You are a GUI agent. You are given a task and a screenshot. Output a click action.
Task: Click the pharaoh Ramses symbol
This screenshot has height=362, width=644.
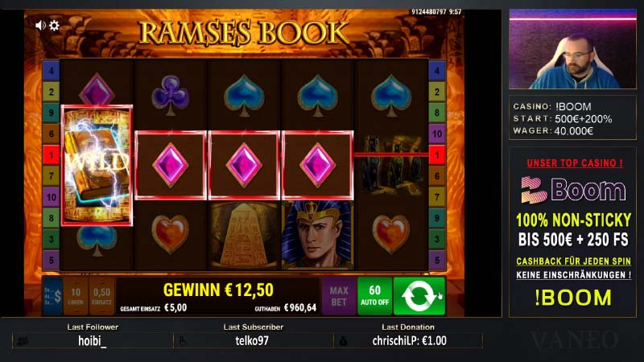coord(317,235)
